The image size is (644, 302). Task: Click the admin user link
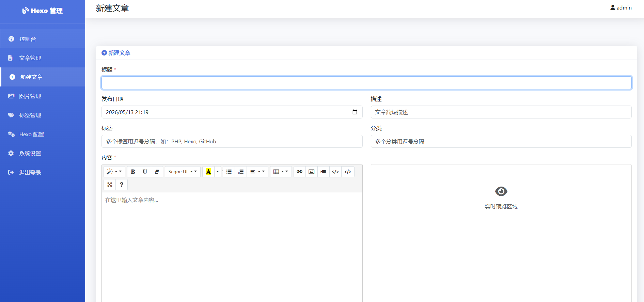pos(621,7)
